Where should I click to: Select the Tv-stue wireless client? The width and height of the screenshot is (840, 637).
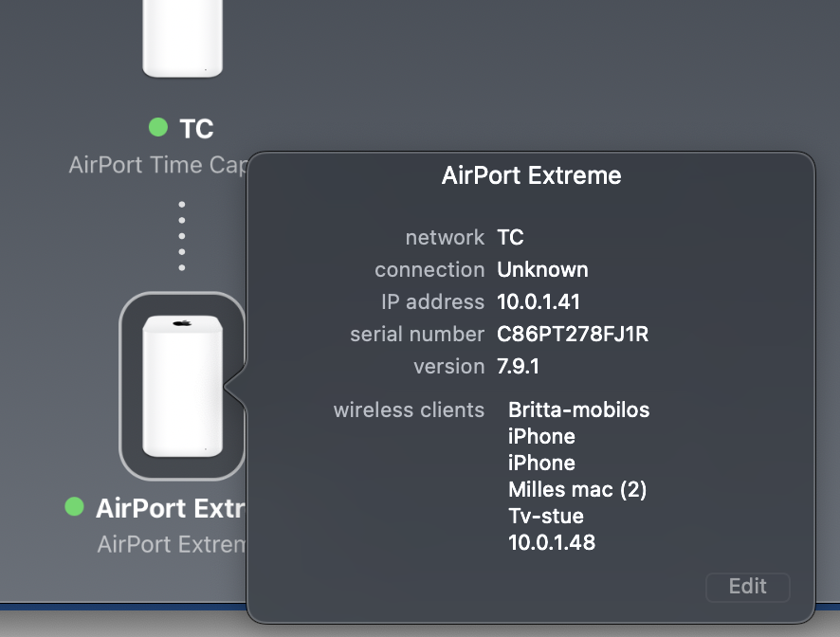tap(546, 516)
